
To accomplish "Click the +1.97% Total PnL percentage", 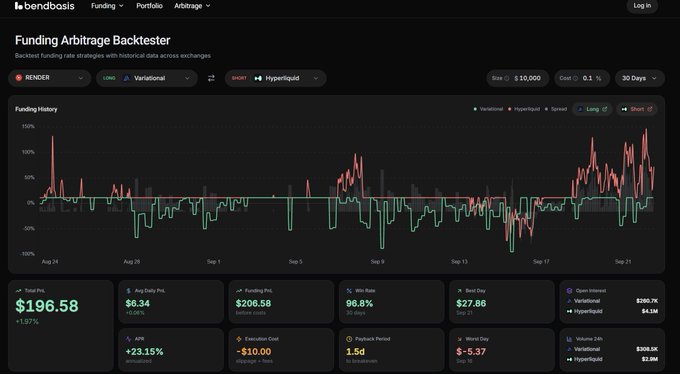I will point(27,322).
